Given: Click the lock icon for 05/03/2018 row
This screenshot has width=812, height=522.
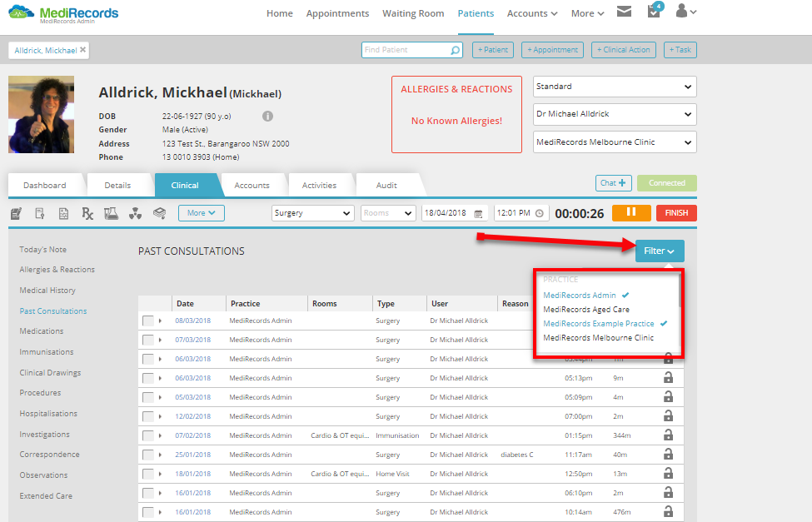Looking at the screenshot, I should [x=669, y=396].
